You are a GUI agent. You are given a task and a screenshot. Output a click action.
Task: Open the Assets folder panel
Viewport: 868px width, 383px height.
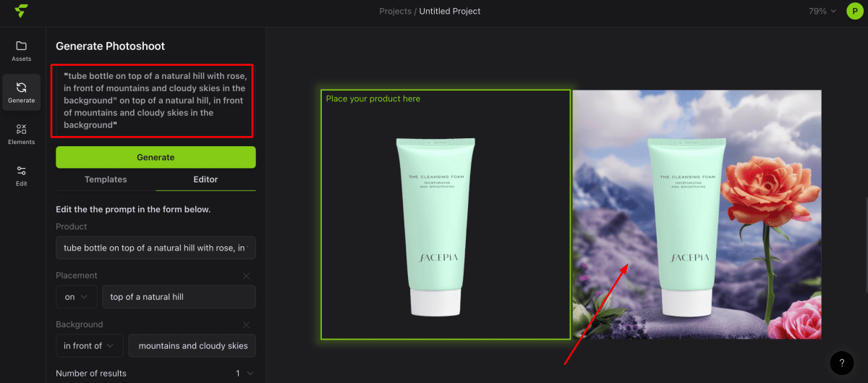pyautogui.click(x=22, y=51)
